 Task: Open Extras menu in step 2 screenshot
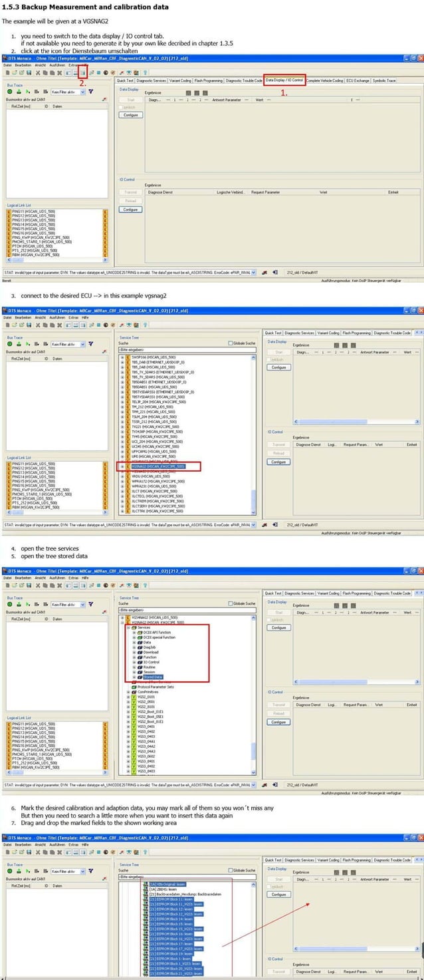[x=74, y=65]
